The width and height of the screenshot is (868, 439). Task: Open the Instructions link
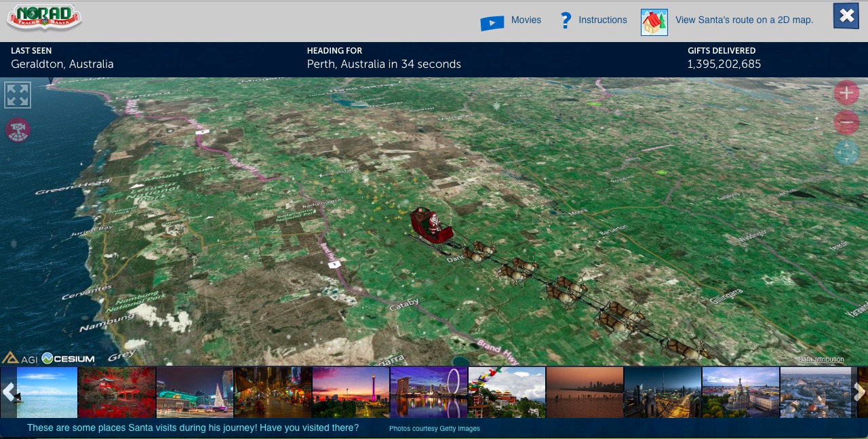tap(603, 20)
